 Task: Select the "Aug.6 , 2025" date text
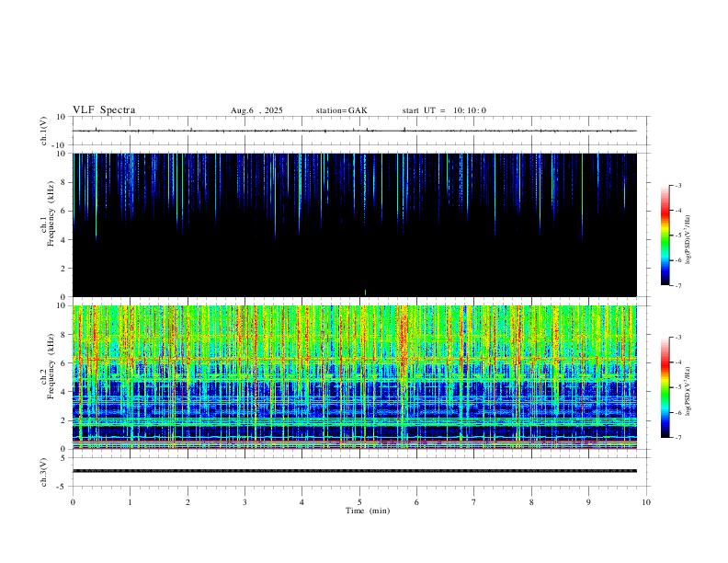(256, 110)
